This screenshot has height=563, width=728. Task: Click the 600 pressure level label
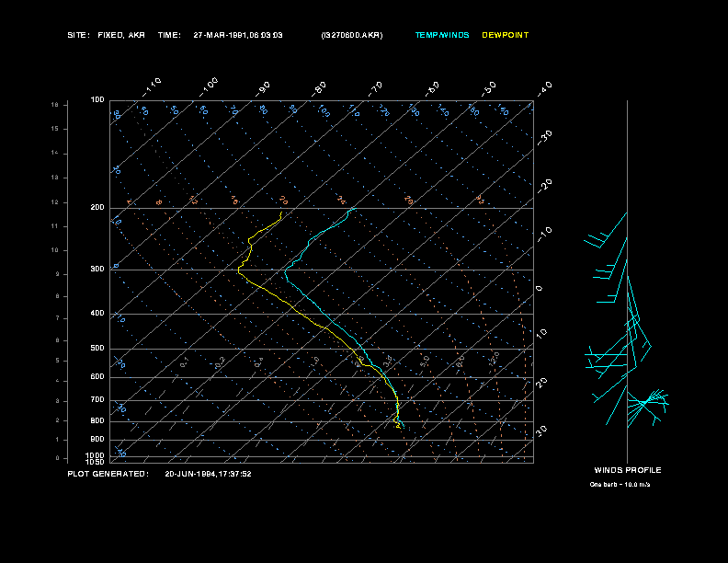click(97, 377)
